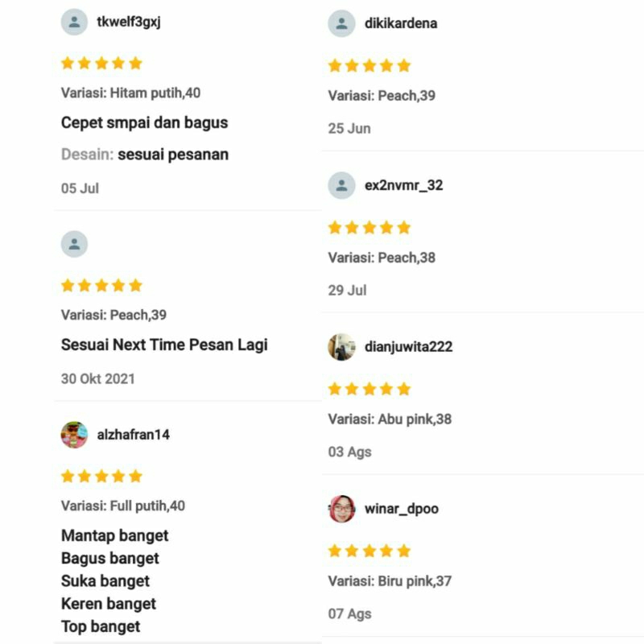Click dikikardena's default avatar icon
The width and height of the screenshot is (644, 644).
(x=341, y=23)
